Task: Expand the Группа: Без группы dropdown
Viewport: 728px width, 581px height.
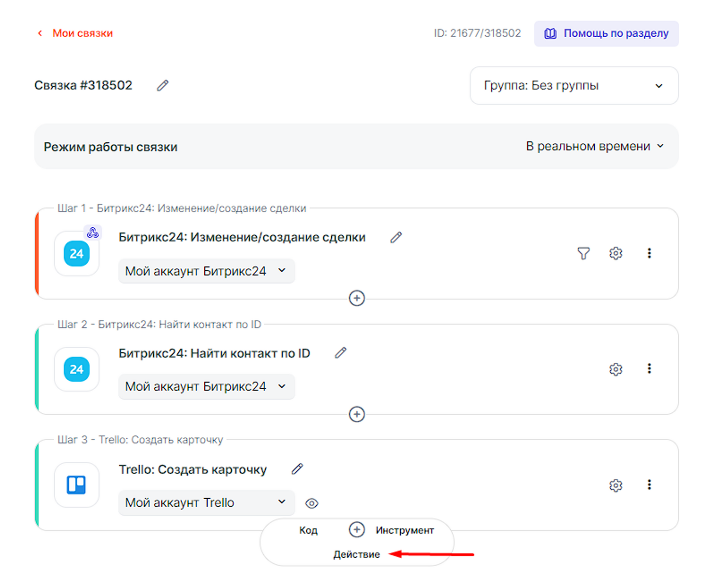Action: click(x=574, y=85)
